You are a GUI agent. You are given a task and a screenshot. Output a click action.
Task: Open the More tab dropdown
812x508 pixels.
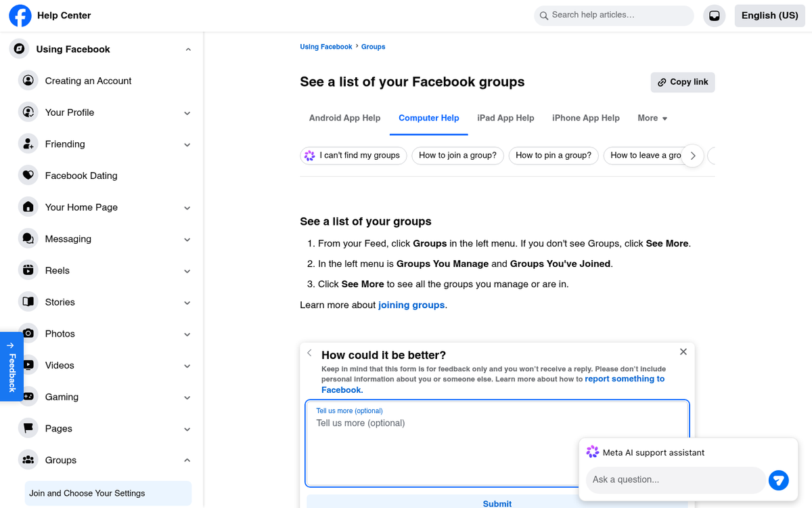click(652, 118)
